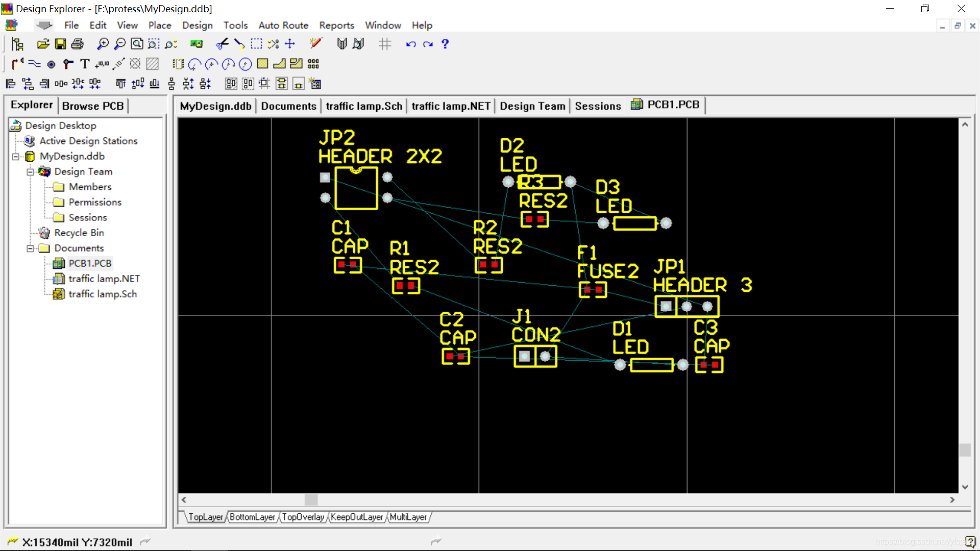The width and height of the screenshot is (980, 551).
Task: Click the Print icon in toolbar
Action: point(78,44)
